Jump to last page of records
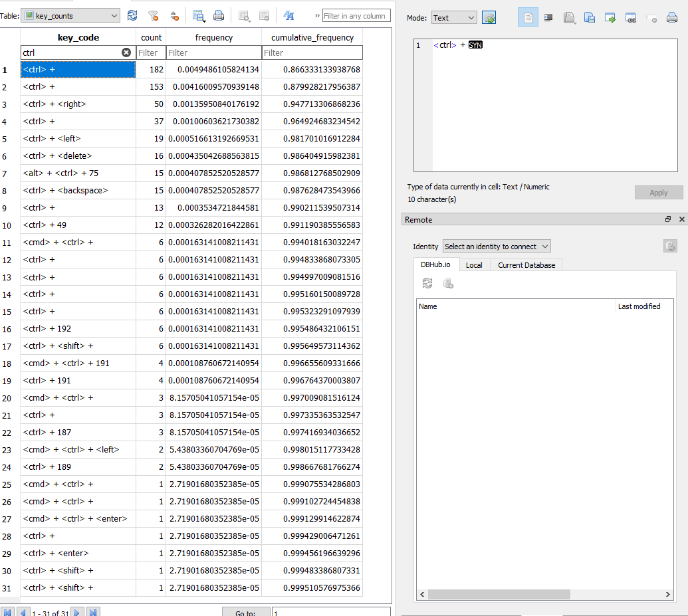688x616 pixels. [93, 611]
